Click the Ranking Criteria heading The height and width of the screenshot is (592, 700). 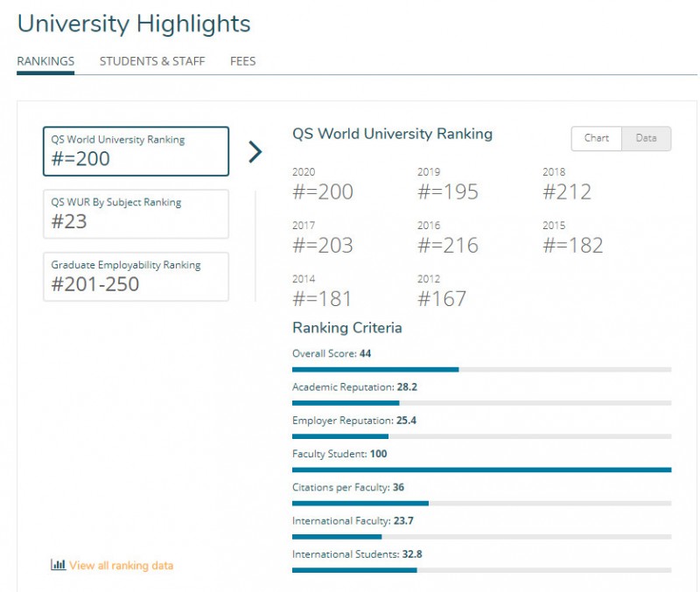pyautogui.click(x=347, y=328)
